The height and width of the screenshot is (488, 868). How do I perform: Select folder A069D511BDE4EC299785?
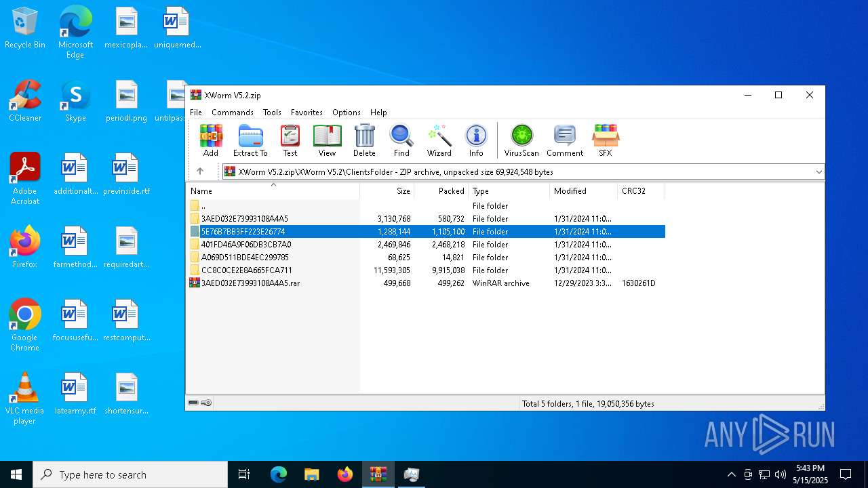(x=426, y=258)
